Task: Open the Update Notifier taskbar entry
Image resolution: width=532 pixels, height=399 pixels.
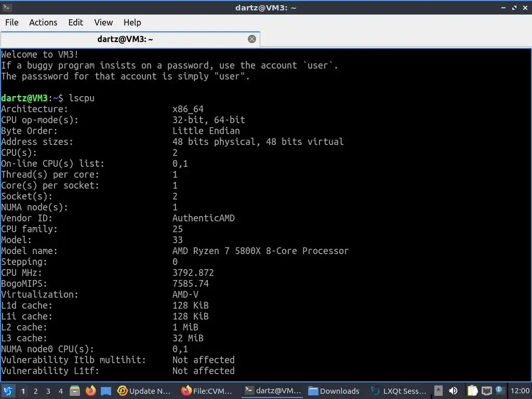Action: 144,391
